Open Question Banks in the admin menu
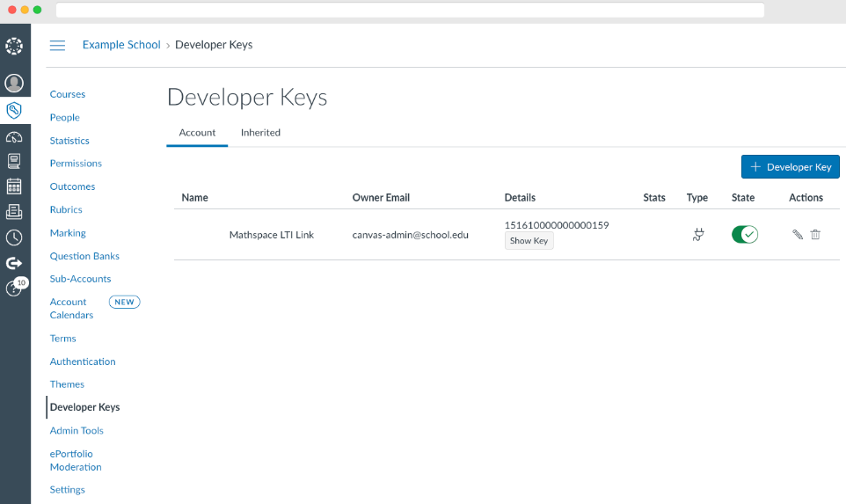Viewport: 846px width, 504px height. point(84,256)
